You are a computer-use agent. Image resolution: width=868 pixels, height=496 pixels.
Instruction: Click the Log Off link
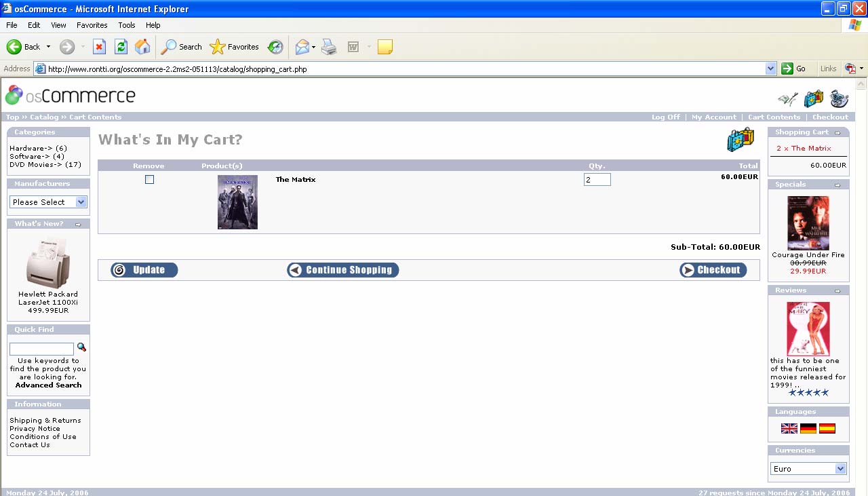[x=666, y=117]
